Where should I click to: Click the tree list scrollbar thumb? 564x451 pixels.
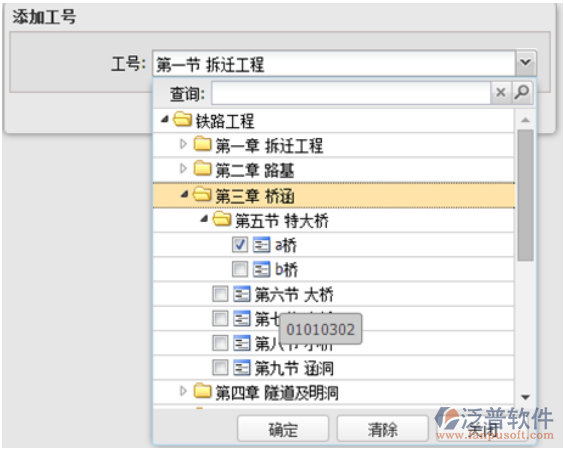[x=526, y=195]
